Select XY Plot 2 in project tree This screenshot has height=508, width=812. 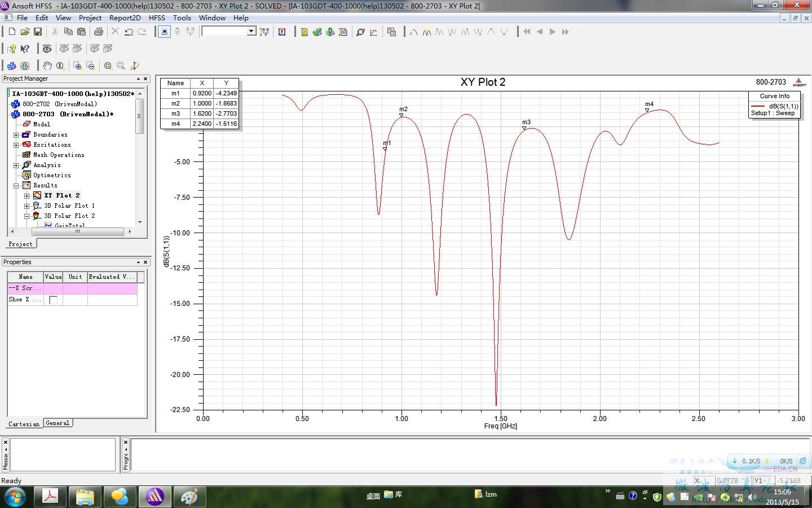62,195
